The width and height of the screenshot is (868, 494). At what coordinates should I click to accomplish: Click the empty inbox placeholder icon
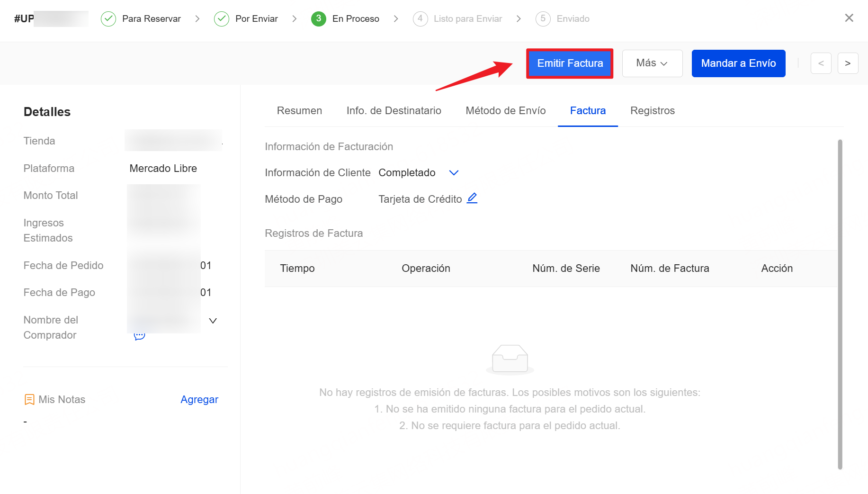pyautogui.click(x=510, y=359)
